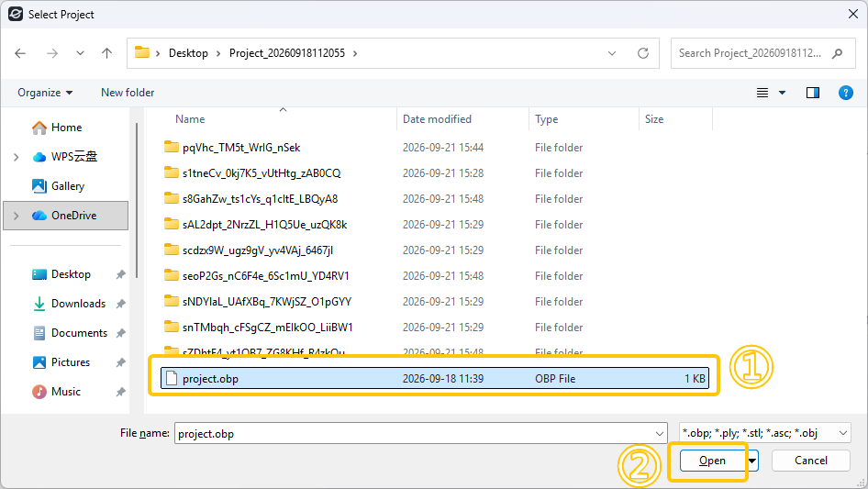The height and width of the screenshot is (489, 868).
Task: Unpin Pictures using its pin icon
Action: 120,362
